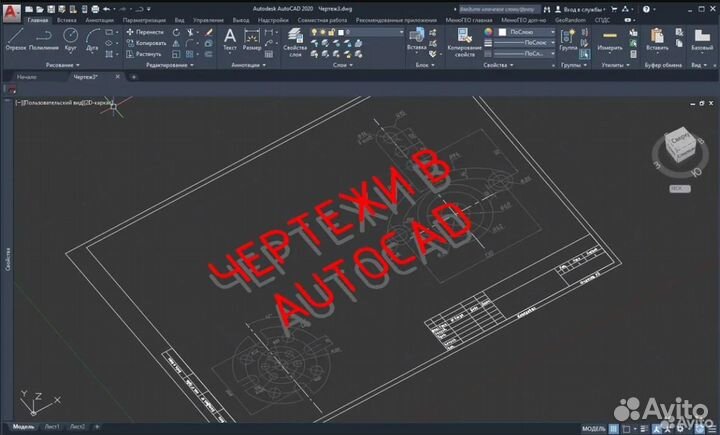Select the Circle (Круг) tool

[70, 39]
